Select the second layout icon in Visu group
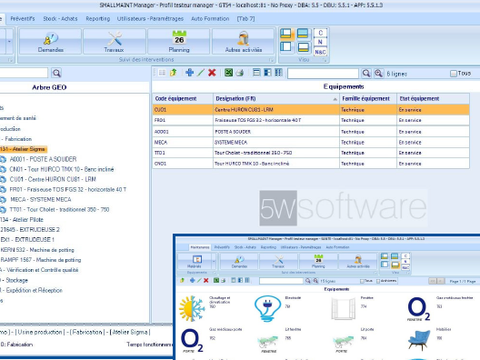The image size is (480, 360). [303, 34]
